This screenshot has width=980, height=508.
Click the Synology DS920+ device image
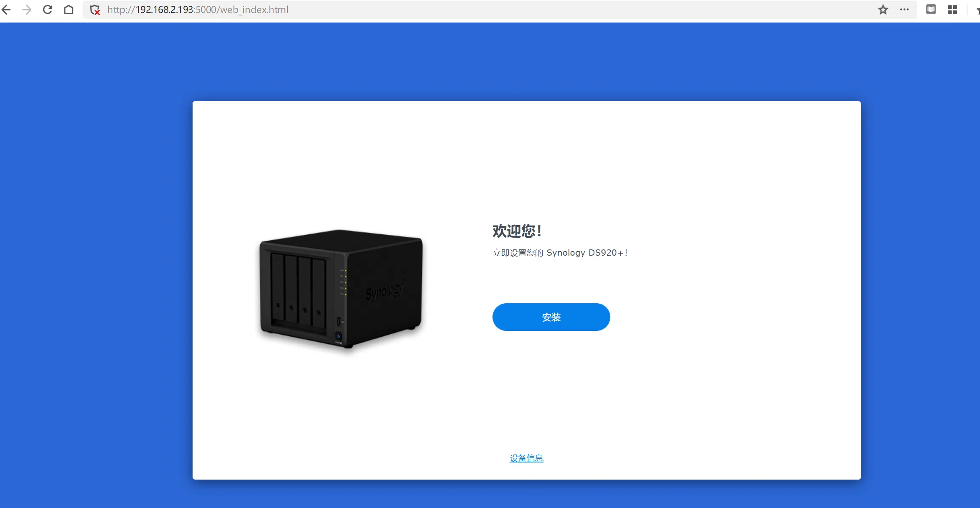[340, 288]
